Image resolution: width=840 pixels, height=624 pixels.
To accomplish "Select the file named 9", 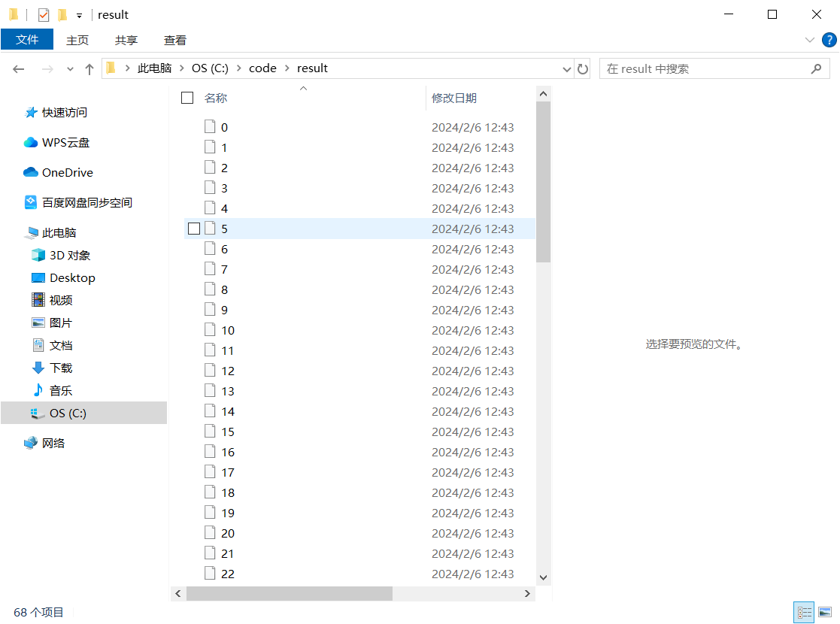I will point(224,310).
